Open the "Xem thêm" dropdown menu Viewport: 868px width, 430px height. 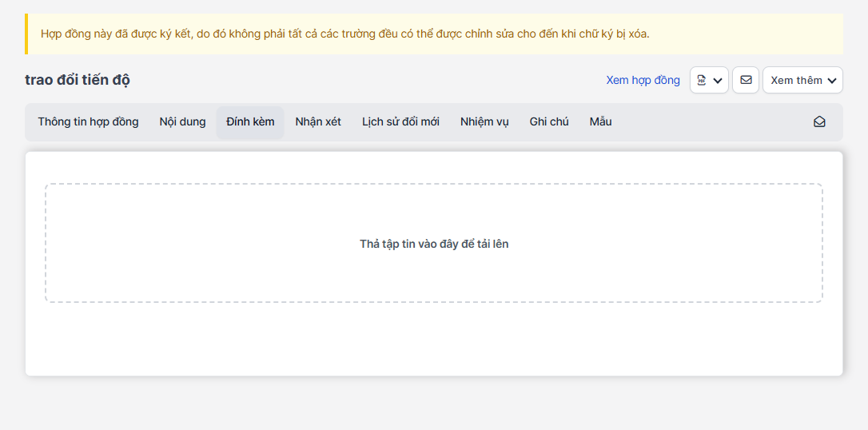point(802,80)
